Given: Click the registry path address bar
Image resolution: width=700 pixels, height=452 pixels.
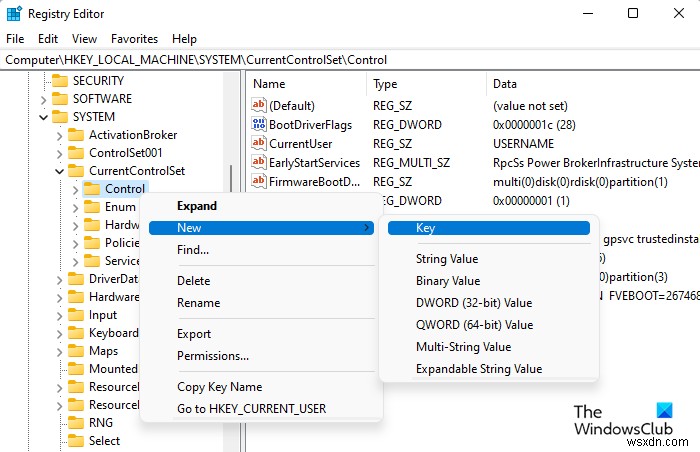Looking at the screenshot, I should 350,60.
